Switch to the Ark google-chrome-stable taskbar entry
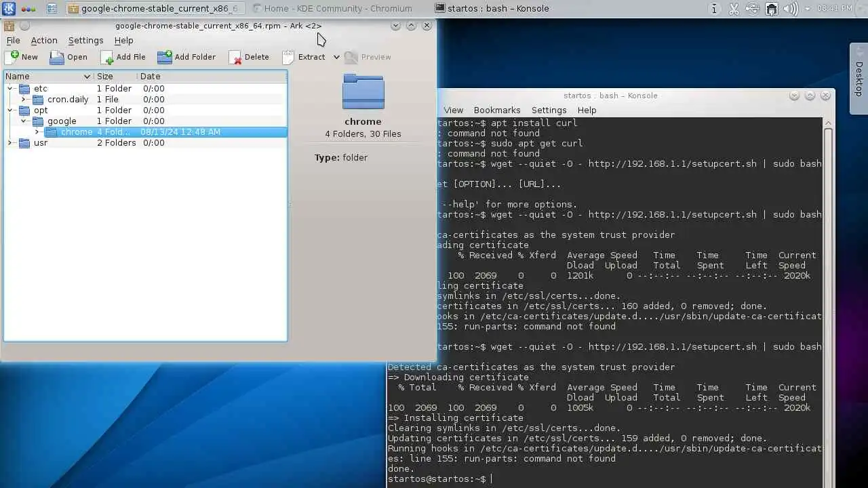 tap(155, 9)
